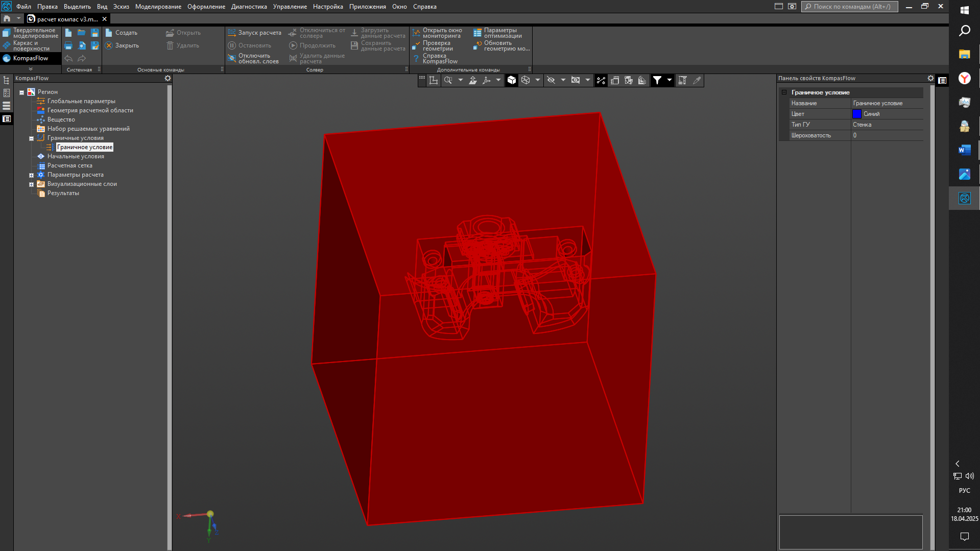This screenshot has height=551, width=980.
Task: Open the Моделирование menu
Action: (x=158, y=7)
